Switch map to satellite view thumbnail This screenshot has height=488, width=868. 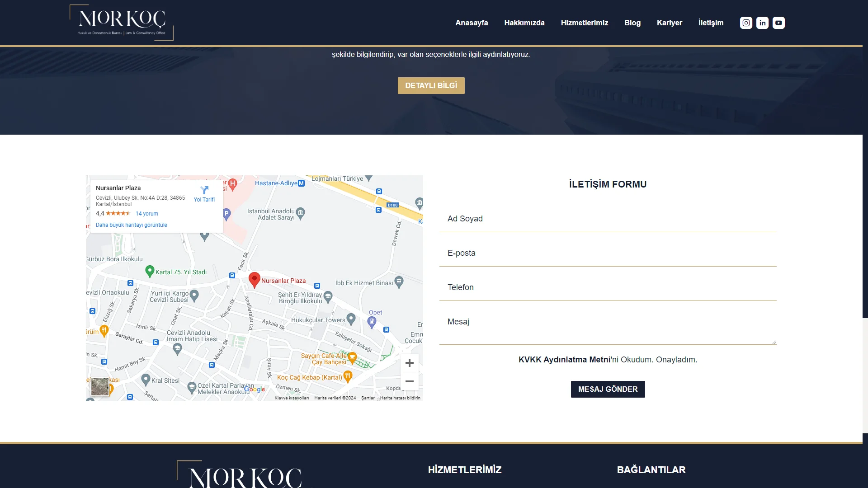(100, 387)
